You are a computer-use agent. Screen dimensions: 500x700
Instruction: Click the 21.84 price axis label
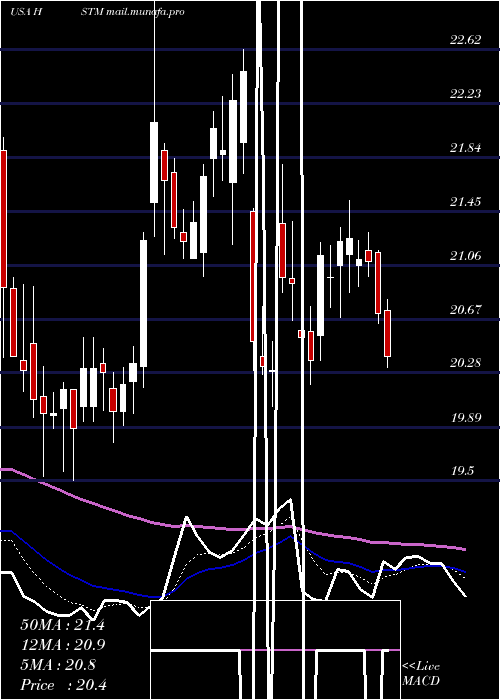[466, 148]
